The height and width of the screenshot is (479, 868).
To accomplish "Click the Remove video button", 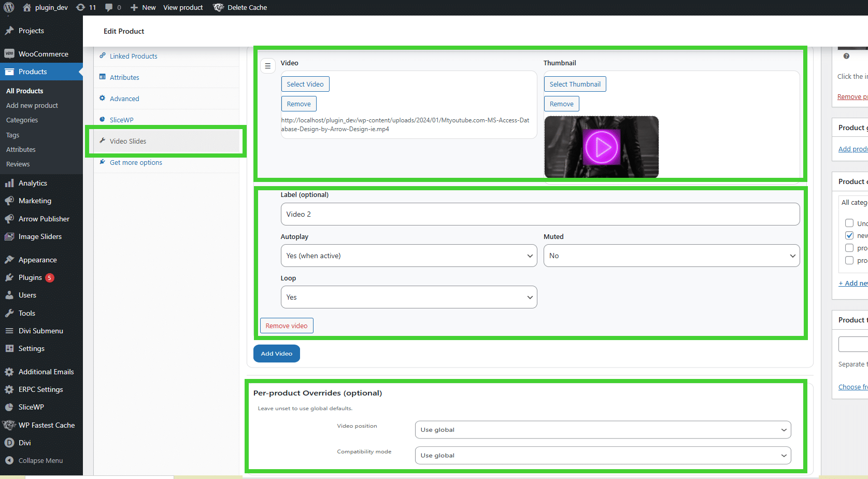I will click(x=286, y=325).
